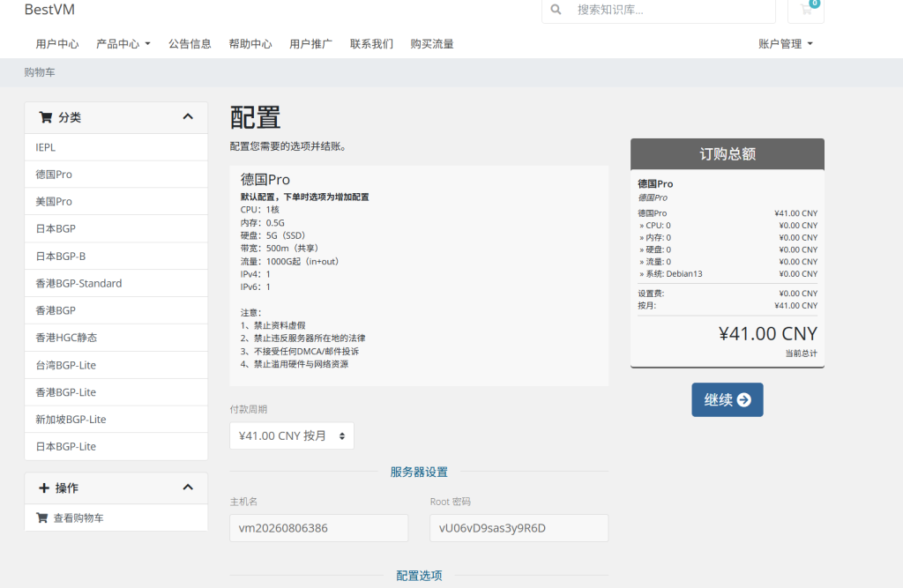
Task: Click the arrow icon on 继续 button
Action: (x=744, y=399)
